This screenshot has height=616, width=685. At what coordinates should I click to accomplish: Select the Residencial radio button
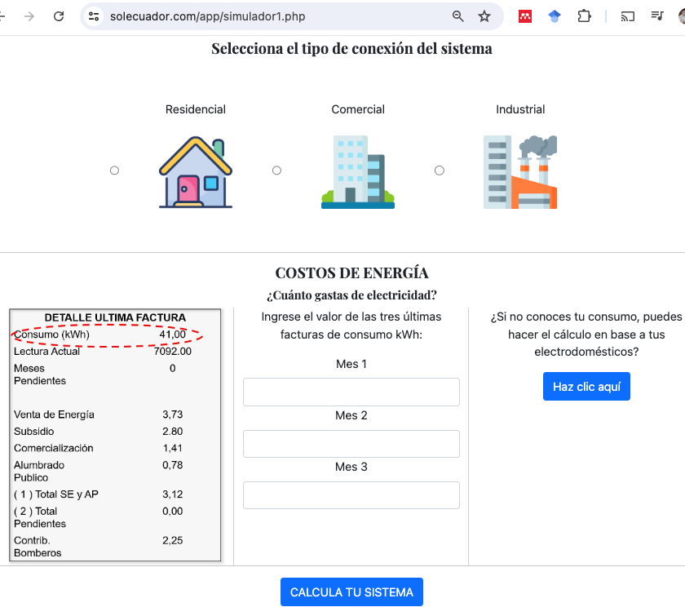[114, 171]
